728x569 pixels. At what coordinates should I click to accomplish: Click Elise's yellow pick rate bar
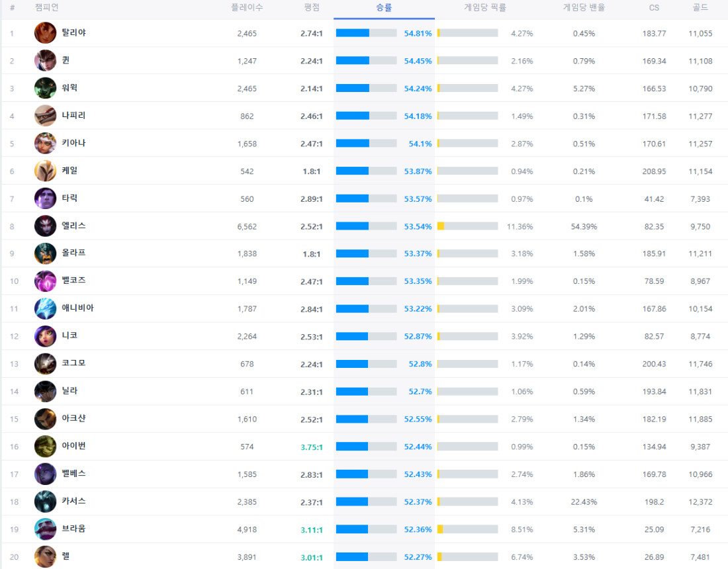[x=441, y=226]
